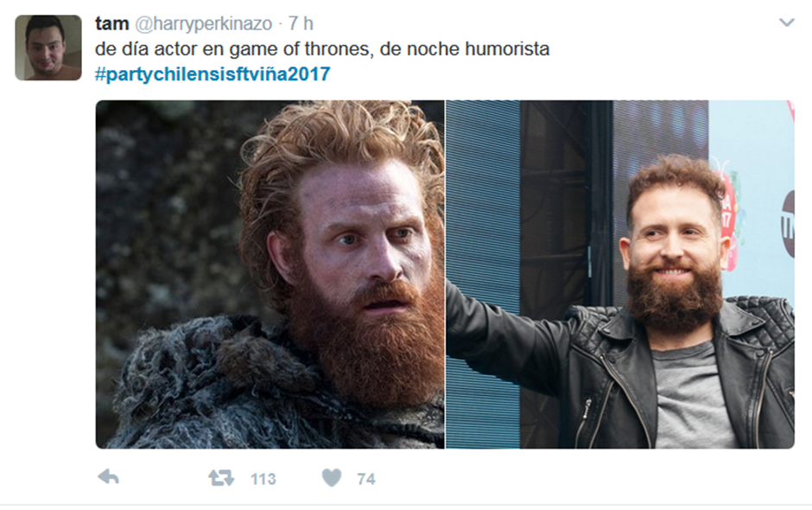
Task: Click the @harryperkinazo handle
Action: (x=204, y=23)
